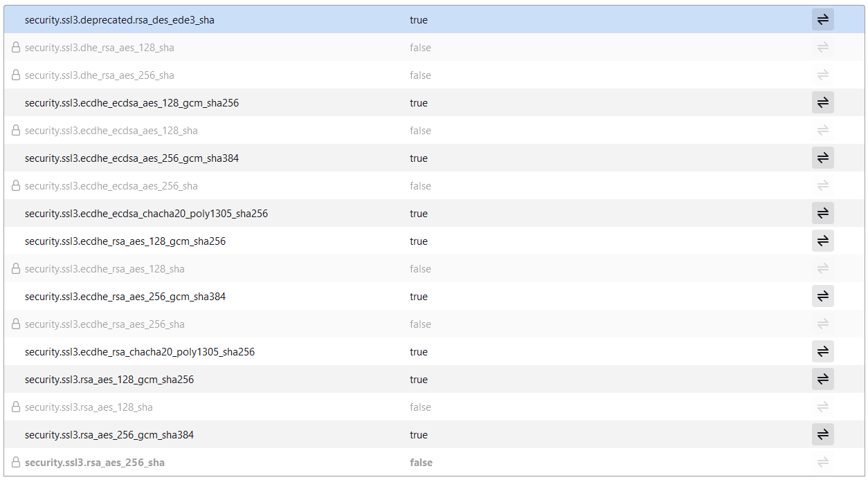
Task: Select the locked name security.ssl3.ecdhe_rsa_aes_256_sha
Action: click(x=105, y=324)
